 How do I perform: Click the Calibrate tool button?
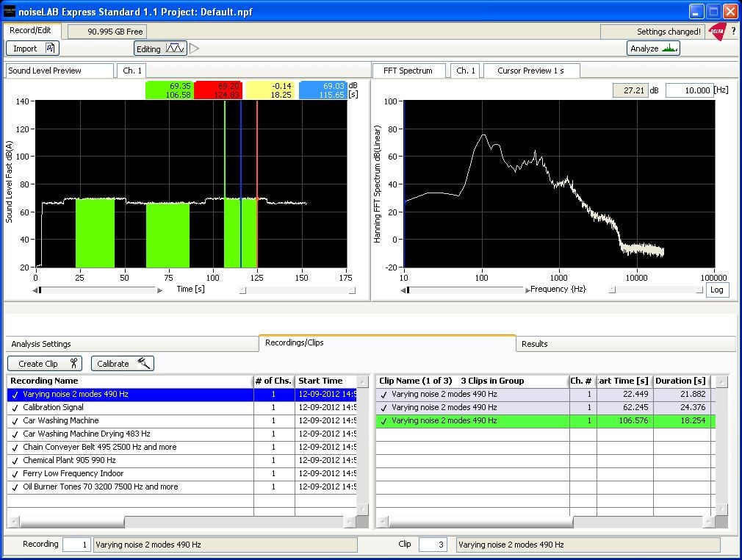(123, 364)
